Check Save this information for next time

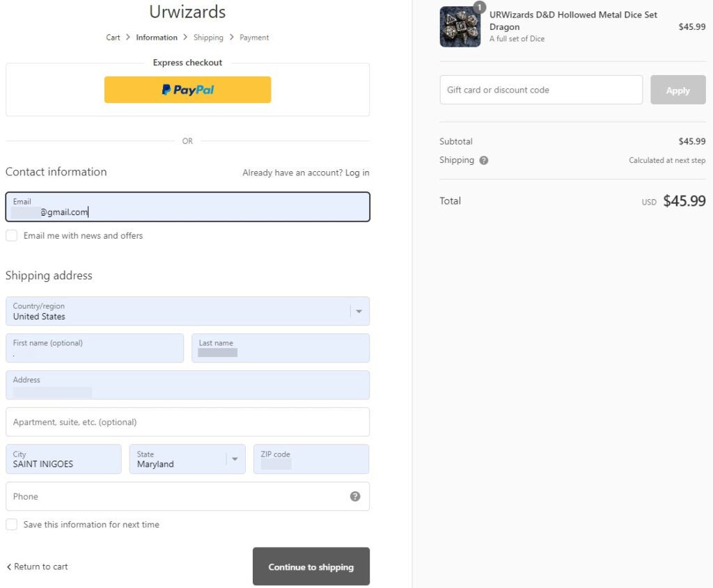pyautogui.click(x=11, y=525)
